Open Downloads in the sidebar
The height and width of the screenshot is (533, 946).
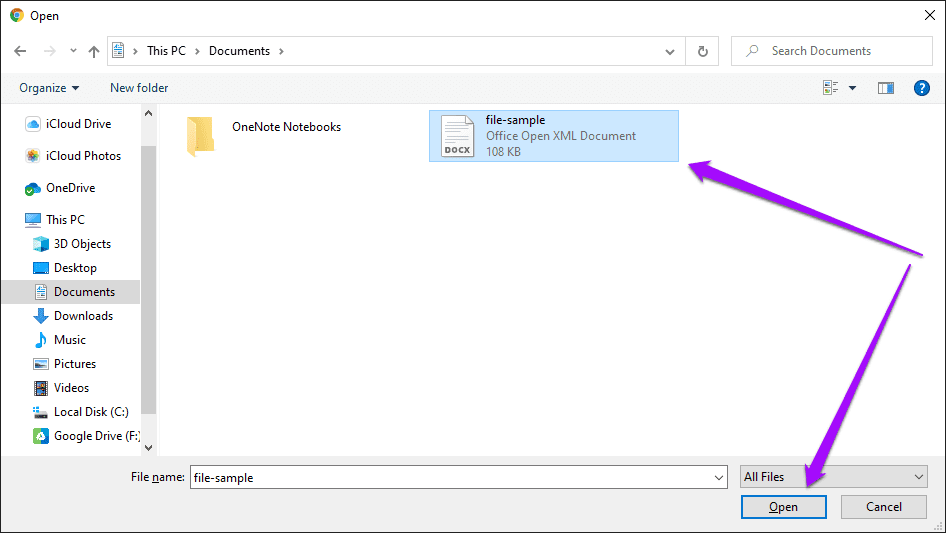click(83, 316)
